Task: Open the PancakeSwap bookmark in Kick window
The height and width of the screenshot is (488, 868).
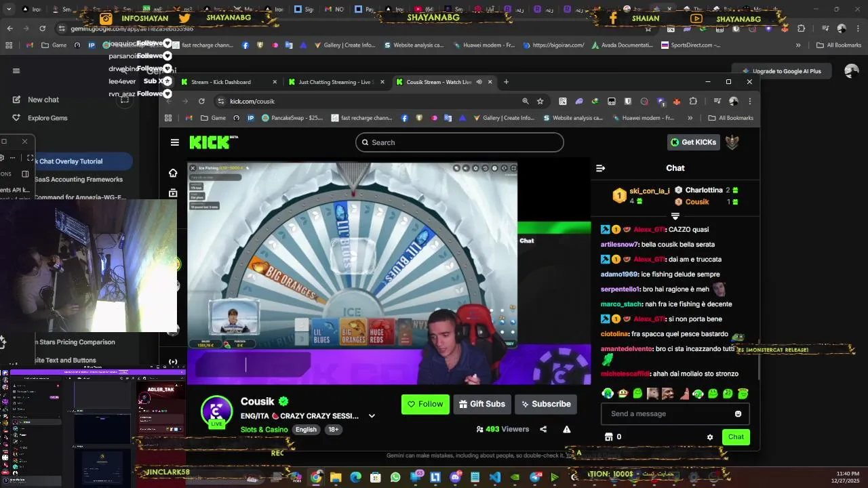Action: click(292, 118)
